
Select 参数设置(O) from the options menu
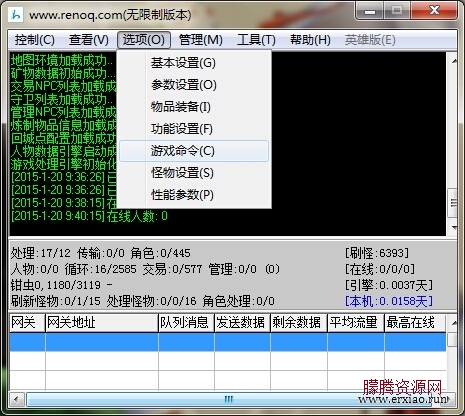[x=194, y=85]
